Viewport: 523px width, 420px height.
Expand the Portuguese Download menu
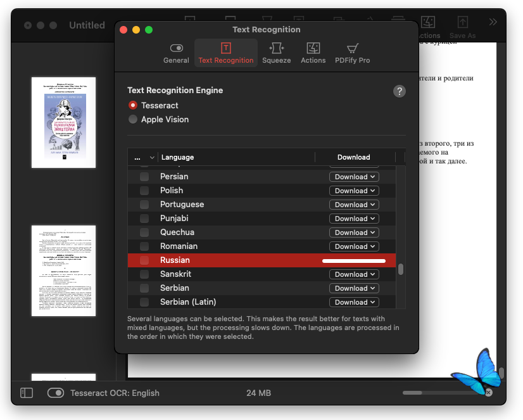354,205
